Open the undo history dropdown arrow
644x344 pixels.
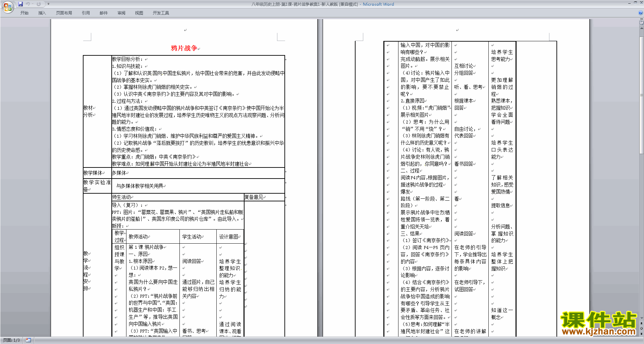tap(33, 4)
